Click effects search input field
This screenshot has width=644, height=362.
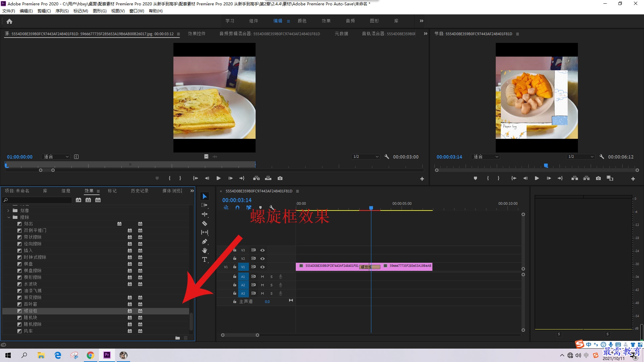pyautogui.click(x=37, y=200)
